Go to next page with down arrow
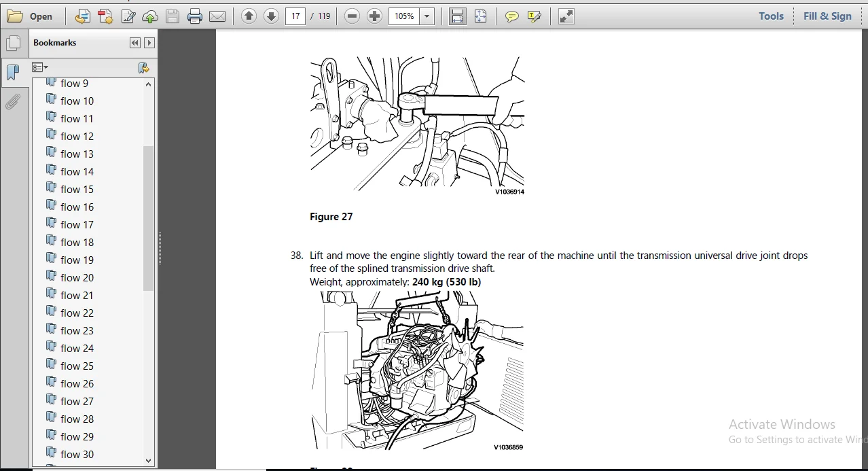The width and height of the screenshot is (868, 471). [271, 16]
